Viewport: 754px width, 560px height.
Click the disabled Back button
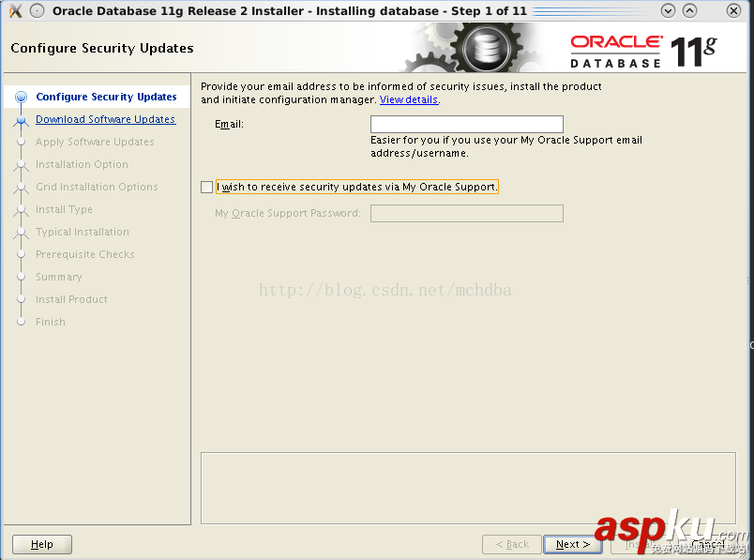(512, 544)
